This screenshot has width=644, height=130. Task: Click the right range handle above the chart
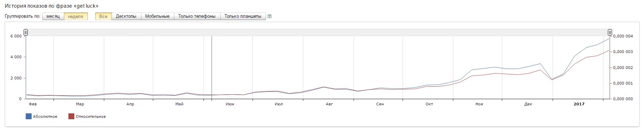tap(610, 32)
